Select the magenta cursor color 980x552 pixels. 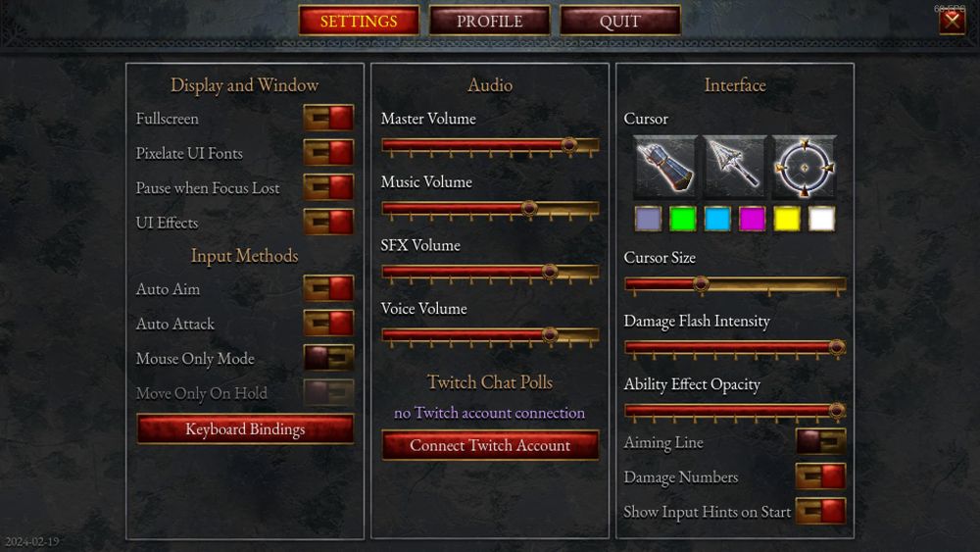[x=752, y=219]
